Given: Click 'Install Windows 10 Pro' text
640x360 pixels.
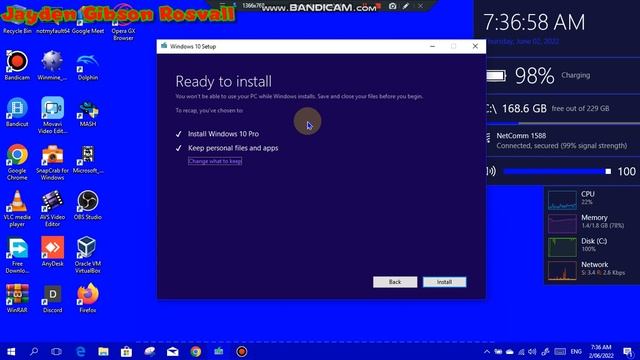Looking at the screenshot, I should [223, 134].
